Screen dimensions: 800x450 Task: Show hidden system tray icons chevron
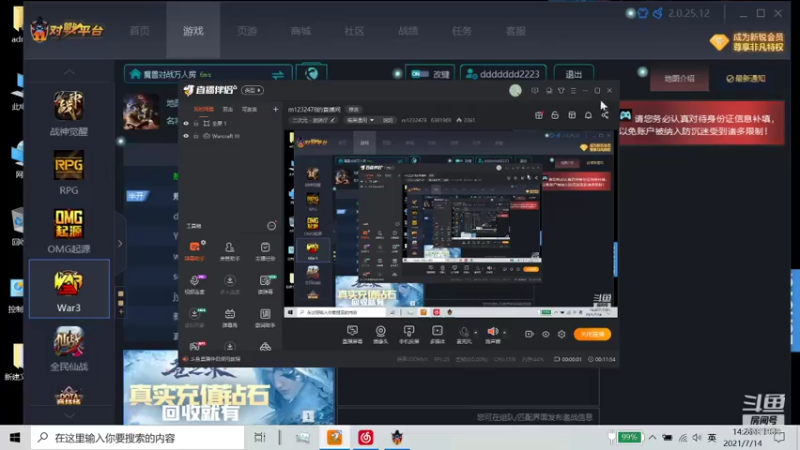[x=653, y=437]
